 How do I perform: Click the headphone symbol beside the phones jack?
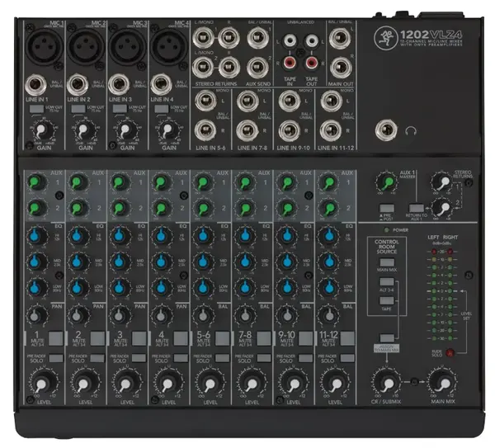point(410,130)
